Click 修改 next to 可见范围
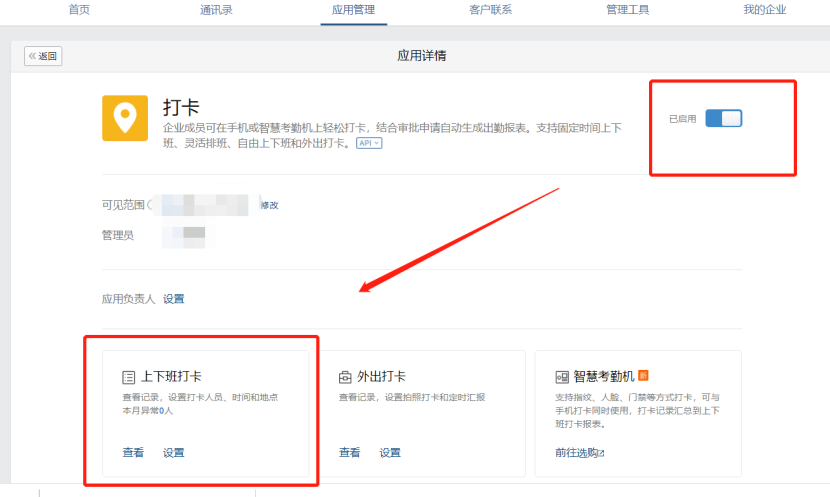830x497 pixels. tap(269, 205)
